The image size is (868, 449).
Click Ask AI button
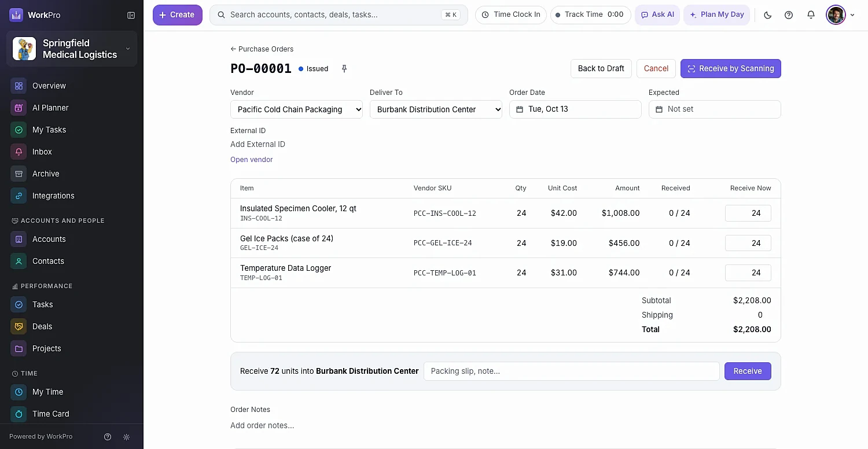(x=657, y=15)
